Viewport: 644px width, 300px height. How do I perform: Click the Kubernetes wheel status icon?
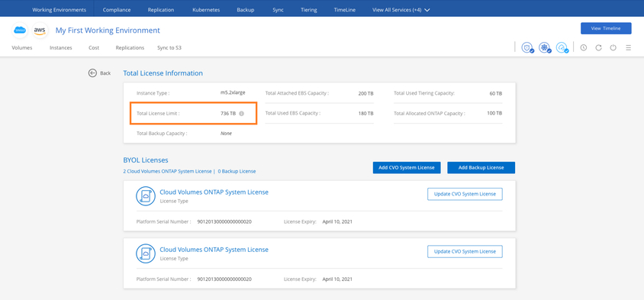[x=545, y=47]
